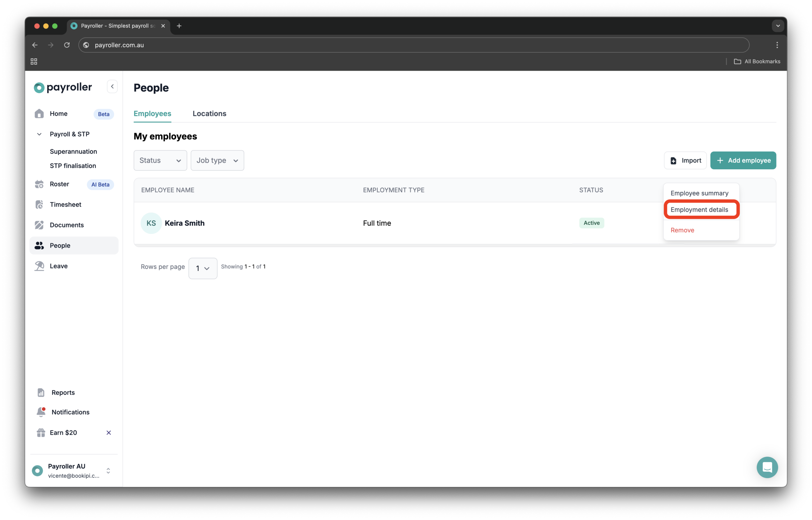Click the Add employee button
Image resolution: width=812 pixels, height=520 pixels.
point(743,160)
